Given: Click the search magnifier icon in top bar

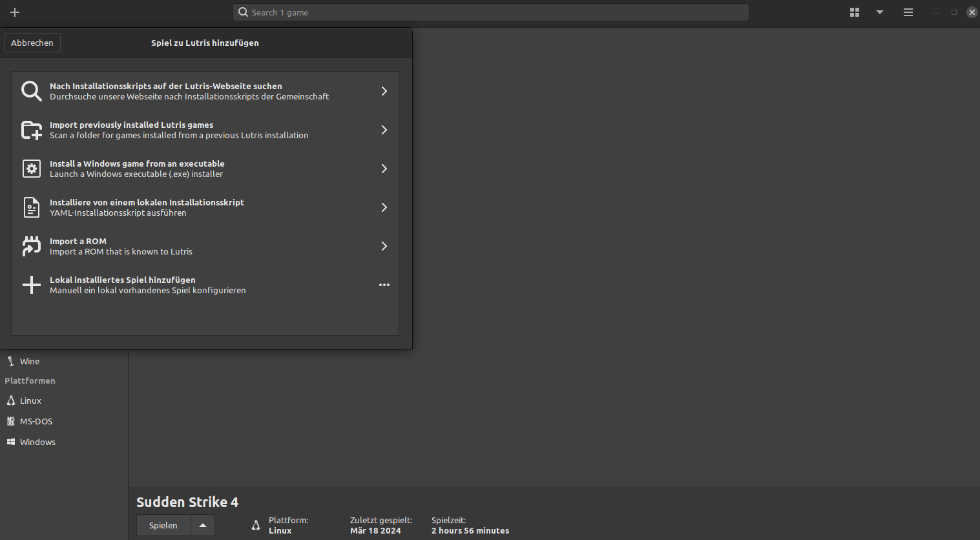Looking at the screenshot, I should [x=243, y=12].
